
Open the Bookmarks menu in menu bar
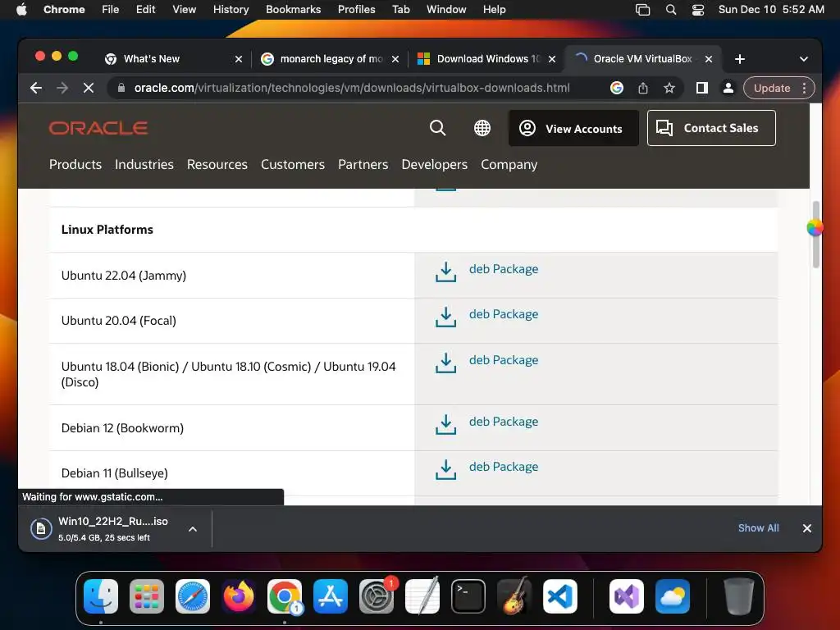tap(293, 9)
